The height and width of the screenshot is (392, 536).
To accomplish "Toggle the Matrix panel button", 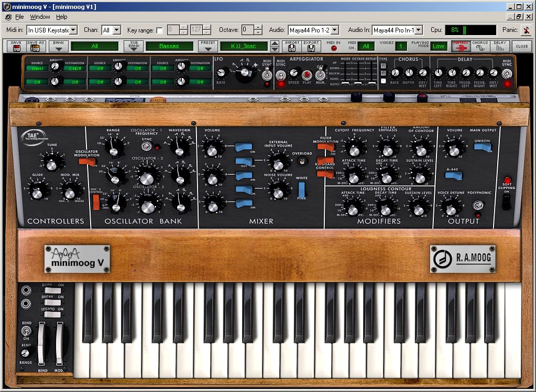I will [461, 46].
